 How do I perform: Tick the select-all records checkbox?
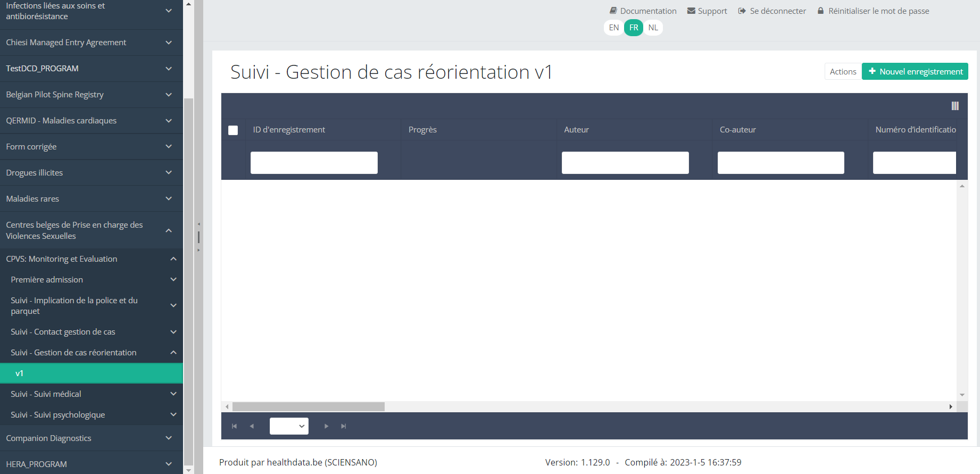click(233, 130)
